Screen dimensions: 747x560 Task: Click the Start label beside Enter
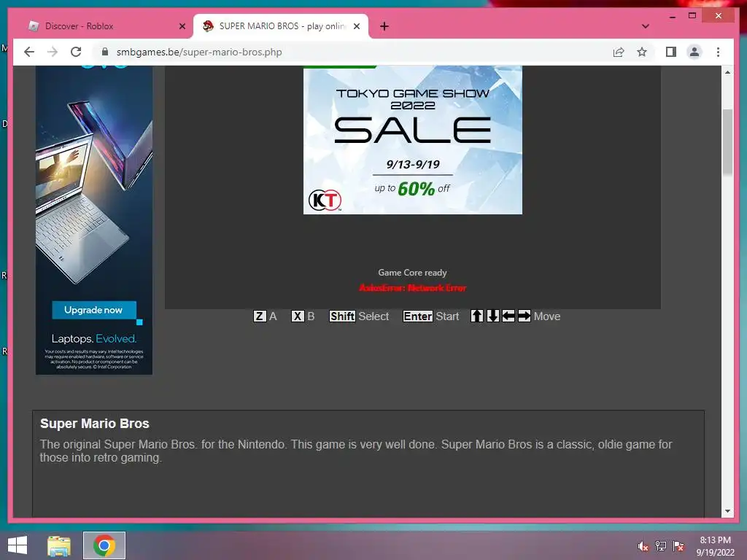point(447,316)
